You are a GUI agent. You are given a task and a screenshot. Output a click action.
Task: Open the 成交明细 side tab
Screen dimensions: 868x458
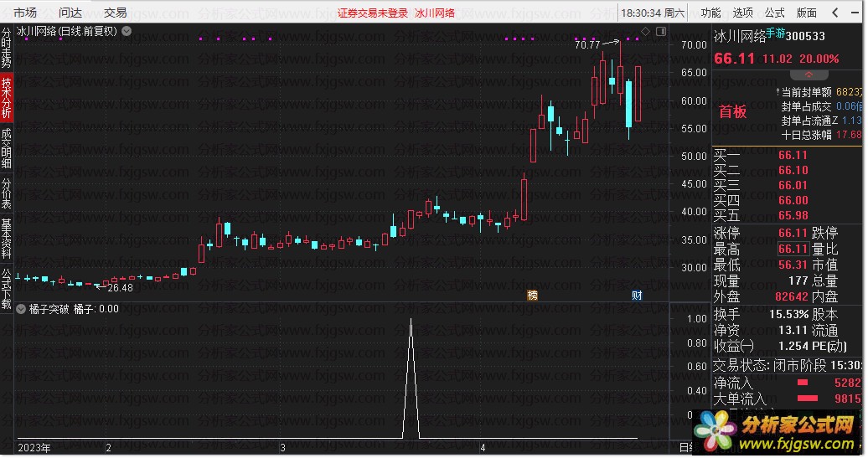pyautogui.click(x=6, y=147)
